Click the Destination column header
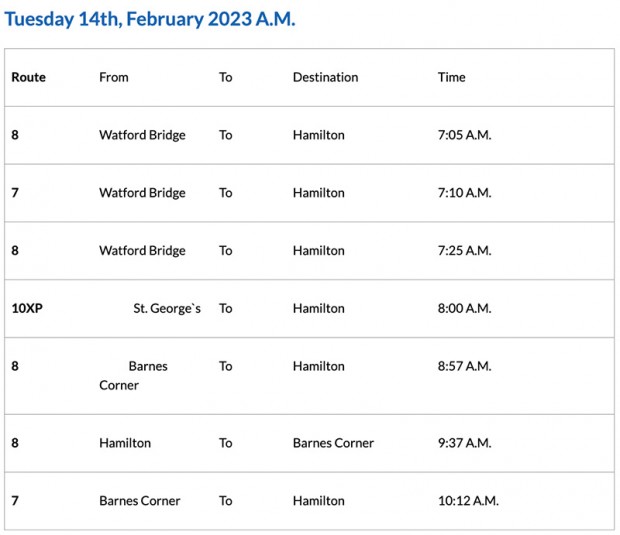The width and height of the screenshot is (620, 535). (x=325, y=77)
